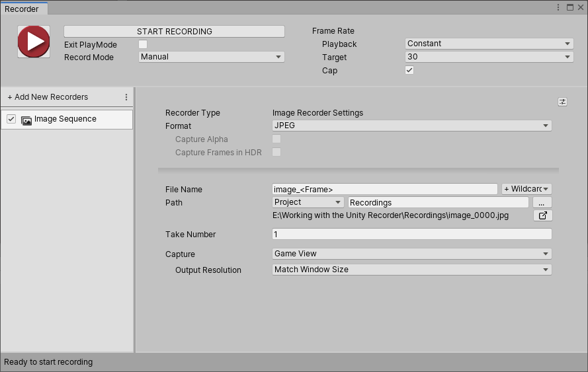Open the Record Mode Manual dropdown
588x372 pixels.
212,57
